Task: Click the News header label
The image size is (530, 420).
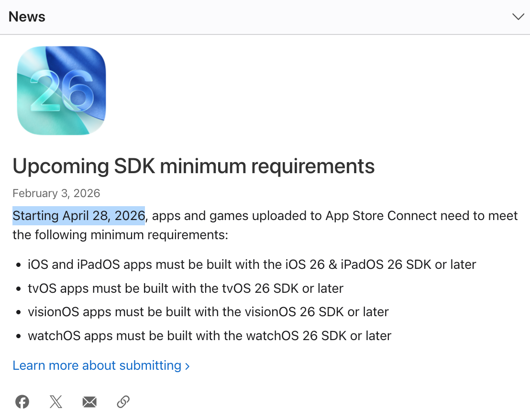Action: 27,17
